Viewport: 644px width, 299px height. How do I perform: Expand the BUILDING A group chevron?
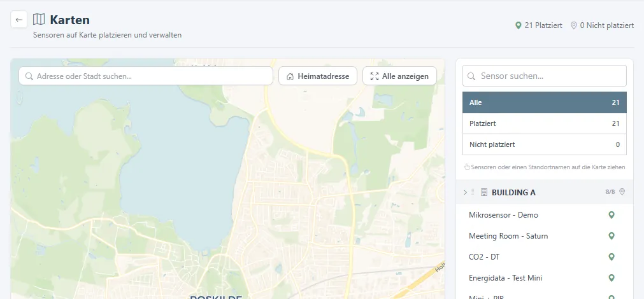465,192
